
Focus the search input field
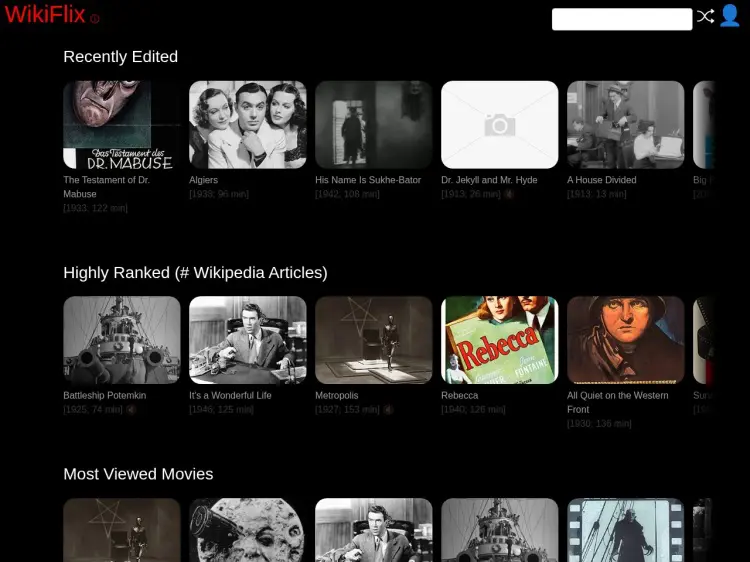[622, 19]
